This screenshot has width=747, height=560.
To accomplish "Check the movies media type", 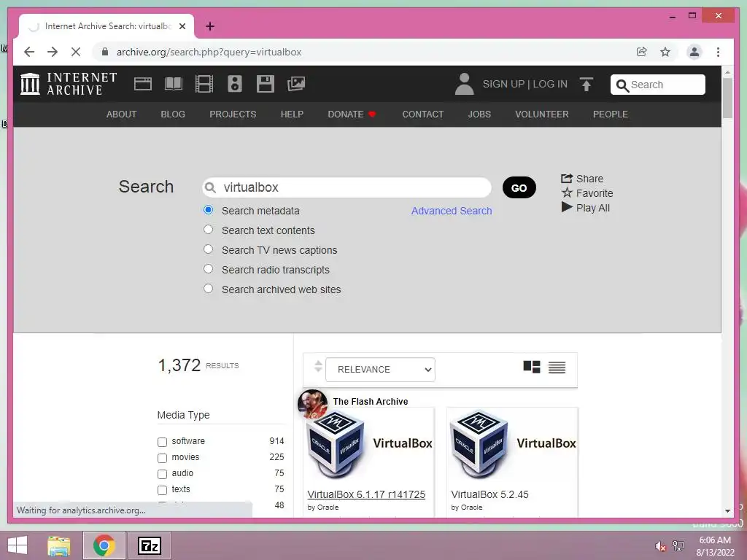I will click(x=162, y=458).
